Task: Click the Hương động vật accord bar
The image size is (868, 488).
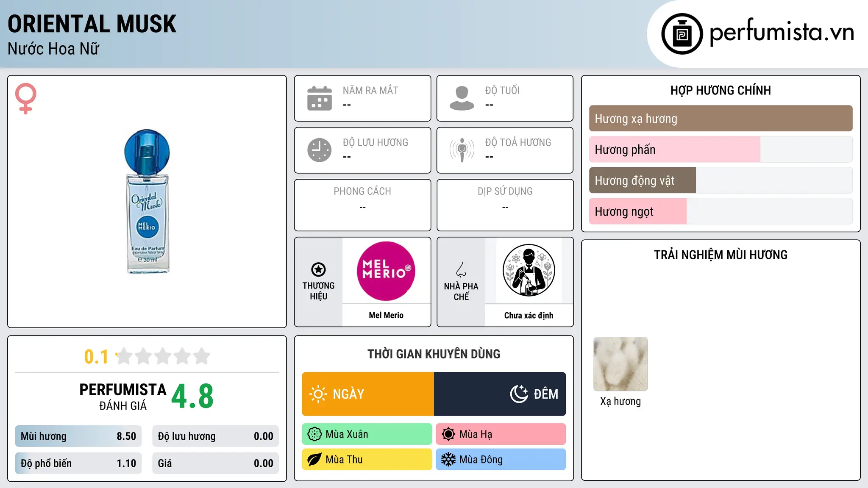Action: pyautogui.click(x=721, y=180)
